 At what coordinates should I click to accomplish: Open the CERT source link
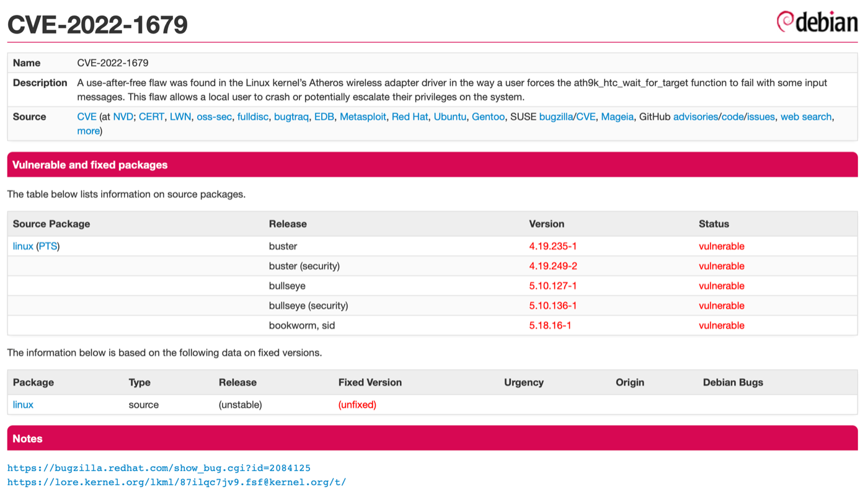151,117
